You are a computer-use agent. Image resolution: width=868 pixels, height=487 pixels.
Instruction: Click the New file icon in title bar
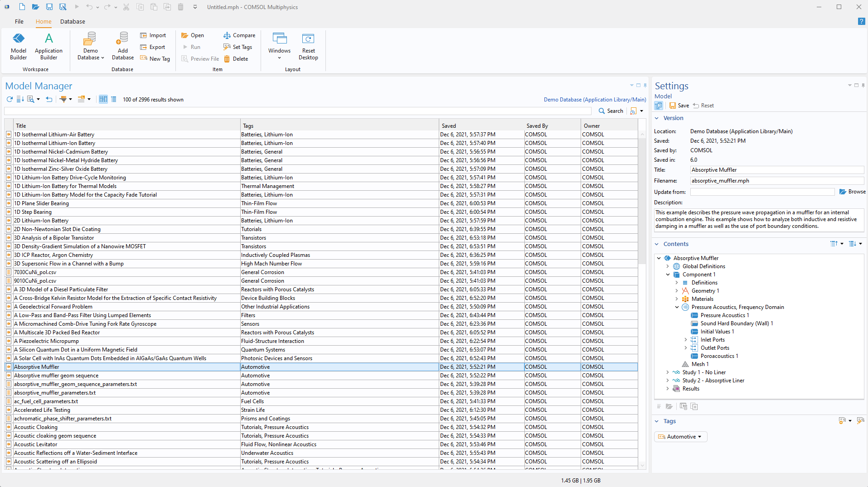(22, 7)
